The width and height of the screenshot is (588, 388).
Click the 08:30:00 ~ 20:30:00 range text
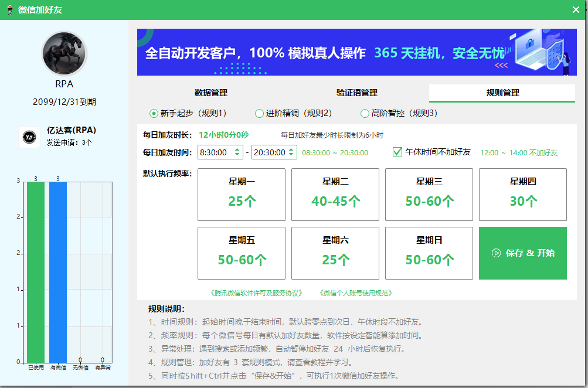[x=335, y=152]
